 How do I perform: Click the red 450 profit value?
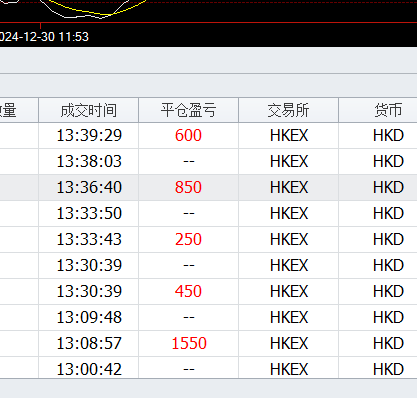pos(188,291)
